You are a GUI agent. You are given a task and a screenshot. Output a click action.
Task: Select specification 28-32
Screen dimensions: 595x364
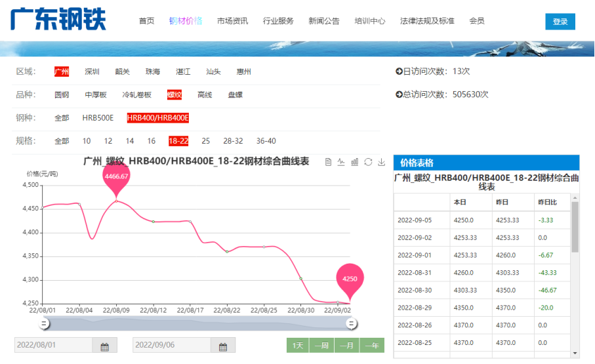point(233,141)
